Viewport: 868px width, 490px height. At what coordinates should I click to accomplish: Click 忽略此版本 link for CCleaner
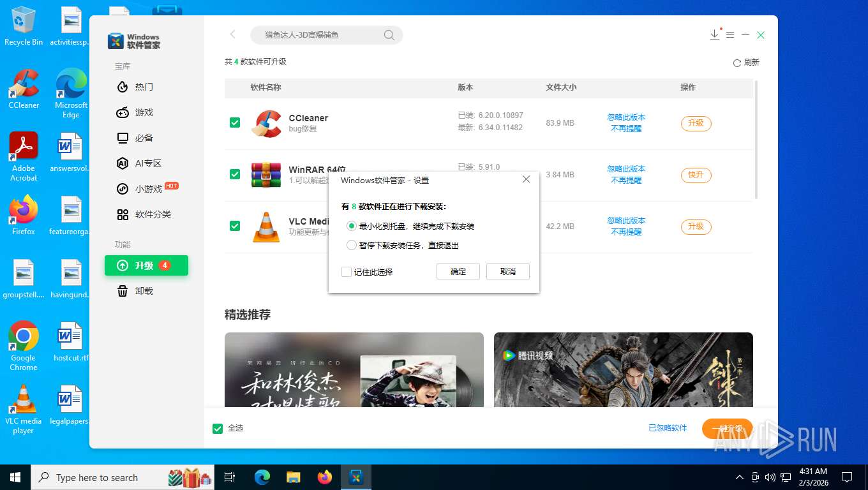point(626,117)
